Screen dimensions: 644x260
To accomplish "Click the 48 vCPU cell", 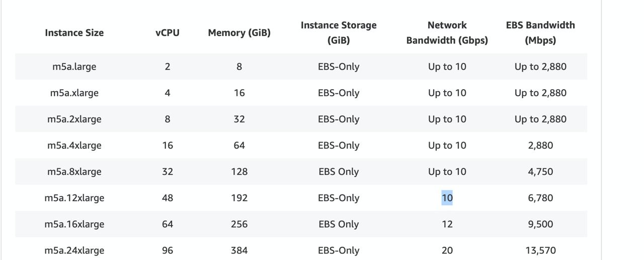I will click(168, 198).
